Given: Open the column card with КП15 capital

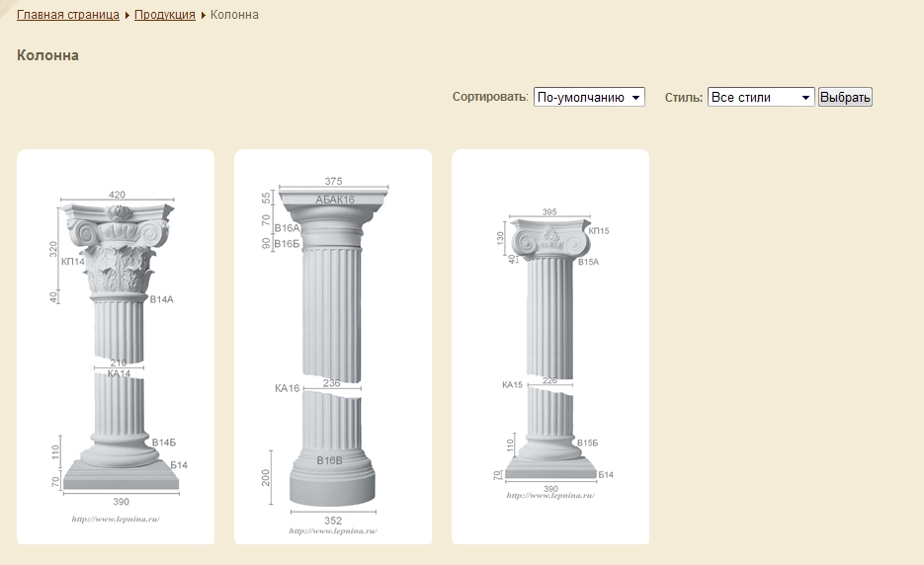Looking at the screenshot, I should click(550, 346).
